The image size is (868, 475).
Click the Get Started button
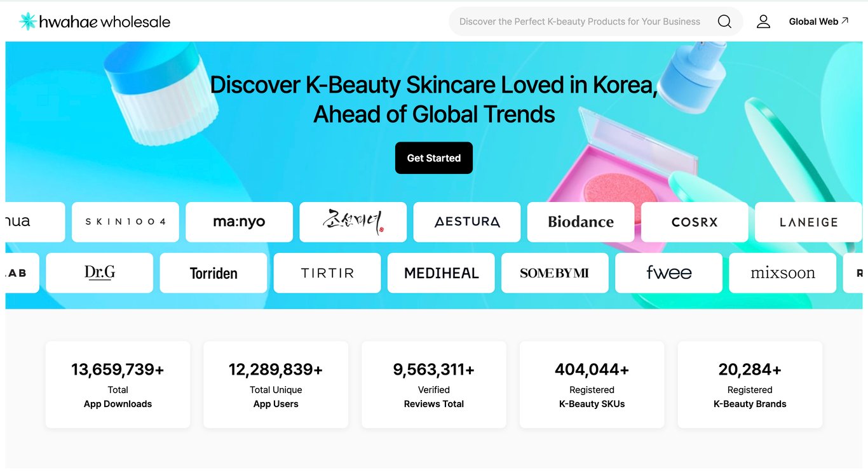(434, 158)
